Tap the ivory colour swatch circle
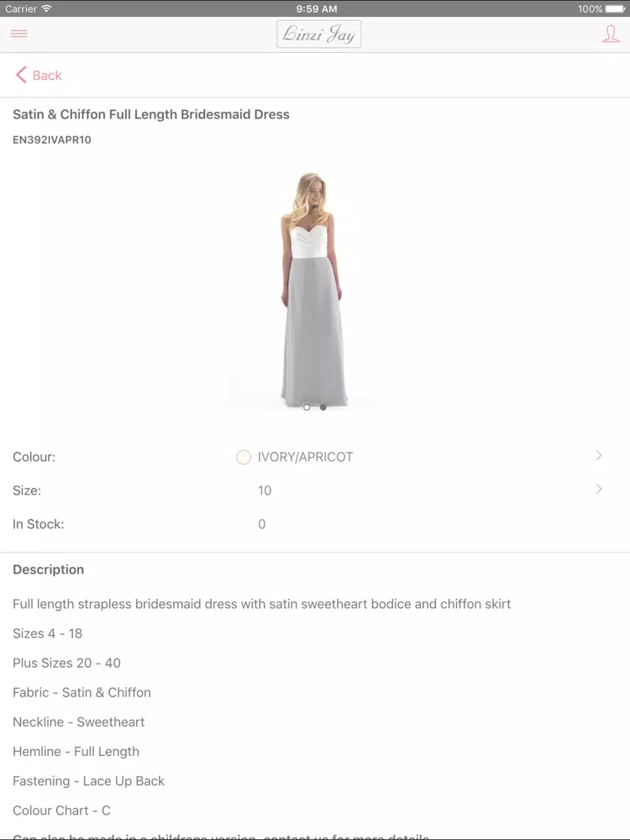 [244, 457]
